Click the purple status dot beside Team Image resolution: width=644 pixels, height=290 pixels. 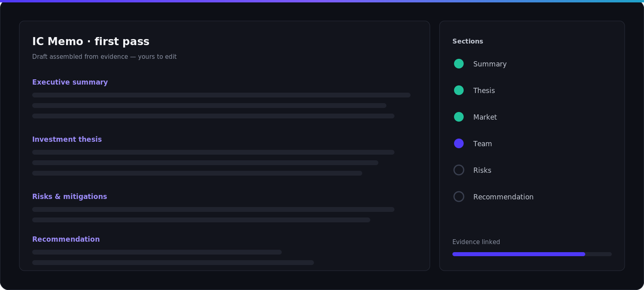pos(459,143)
